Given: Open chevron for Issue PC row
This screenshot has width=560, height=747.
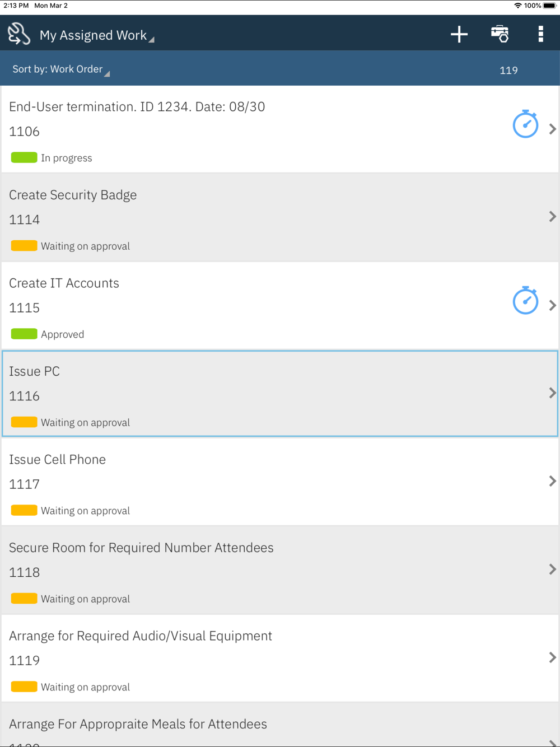Looking at the screenshot, I should coord(552,393).
